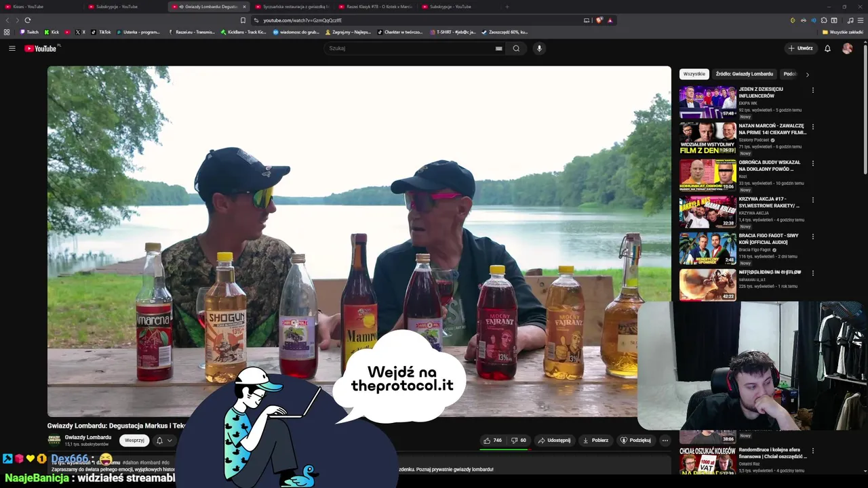This screenshot has height=488, width=868.
Task: Open KRZYWA AKCJA #17 video thumbnail
Action: pyautogui.click(x=707, y=212)
